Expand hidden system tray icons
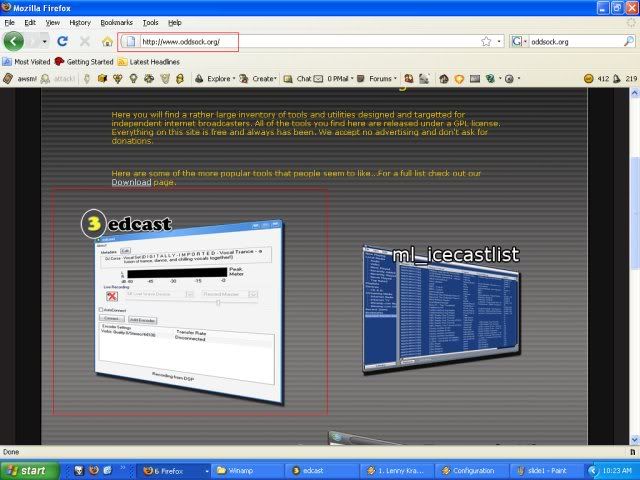 click(x=593, y=471)
